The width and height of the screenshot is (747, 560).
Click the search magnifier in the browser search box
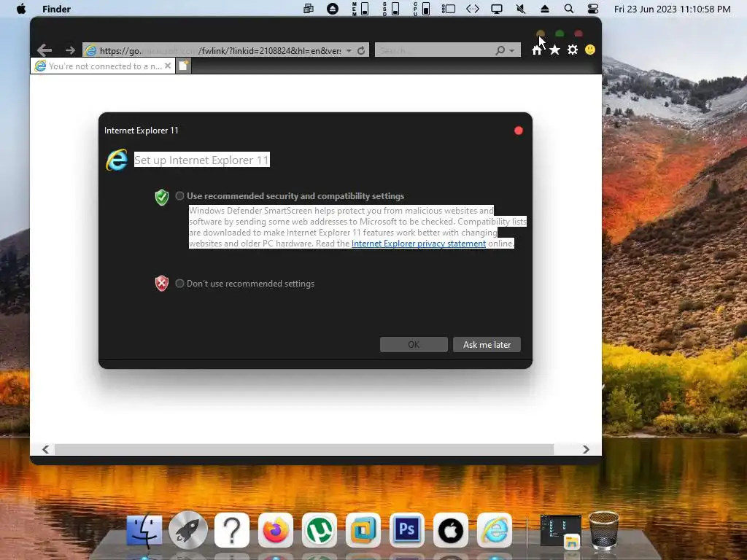point(500,50)
